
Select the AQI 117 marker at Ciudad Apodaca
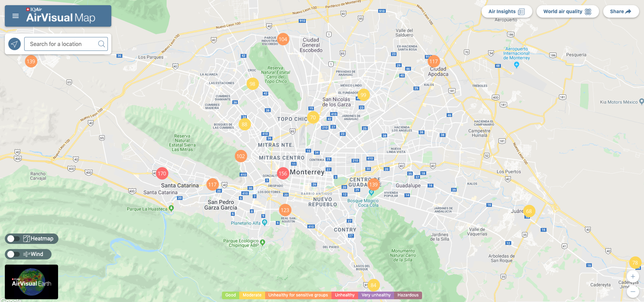click(x=433, y=62)
